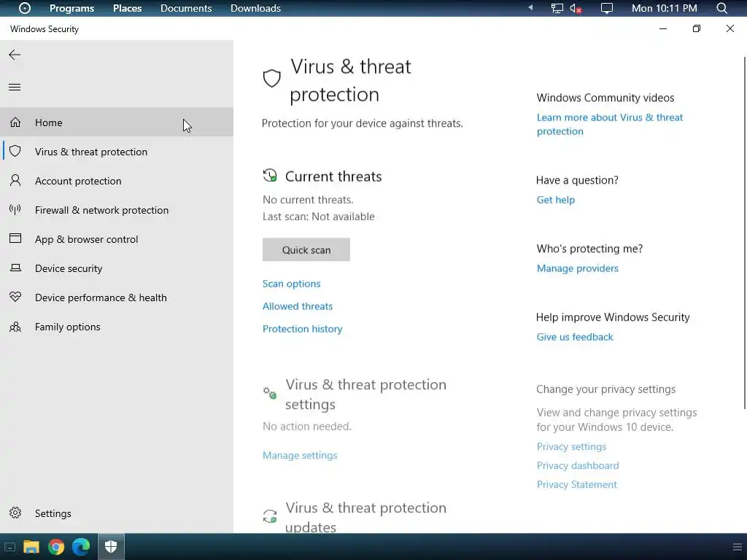Click the lines icon at taskbar right end
This screenshot has width=747, height=560.
[737, 547]
